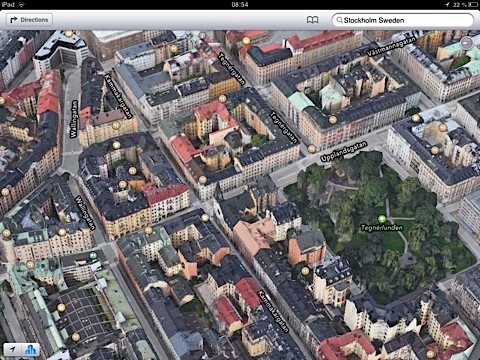
Task: Toggle the 3D buildings flyover button
Action: [x=31, y=349]
